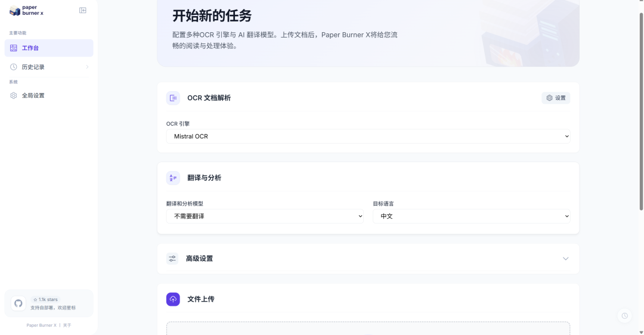Screen dimensions: 644x335
Task: Open the 工作台 workspace menu item
Action: [49, 48]
